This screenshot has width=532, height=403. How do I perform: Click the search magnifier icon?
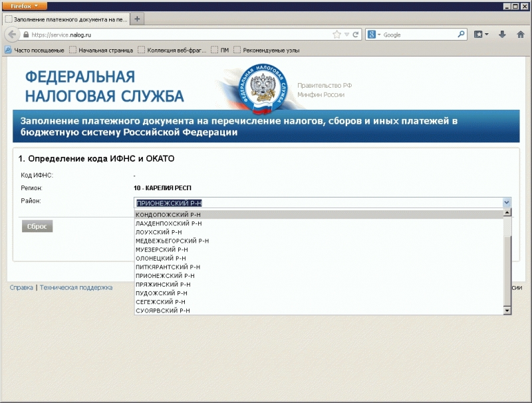point(462,35)
